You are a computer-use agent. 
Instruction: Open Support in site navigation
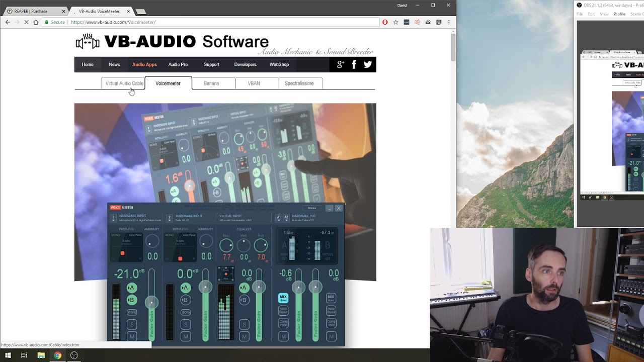[211, 64]
